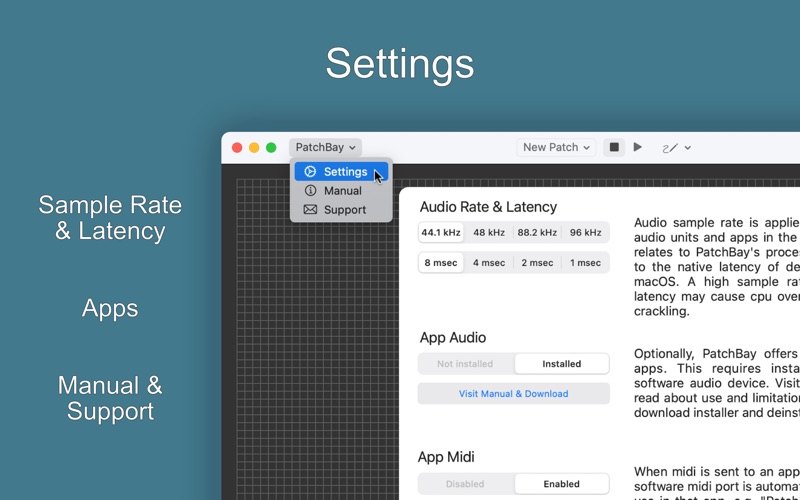Choose 2 msec latency
800x500 pixels.
pos(537,263)
